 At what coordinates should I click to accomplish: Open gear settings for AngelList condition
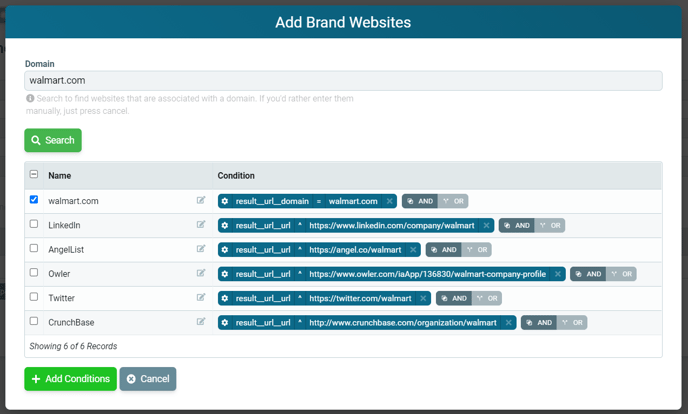[x=225, y=250]
